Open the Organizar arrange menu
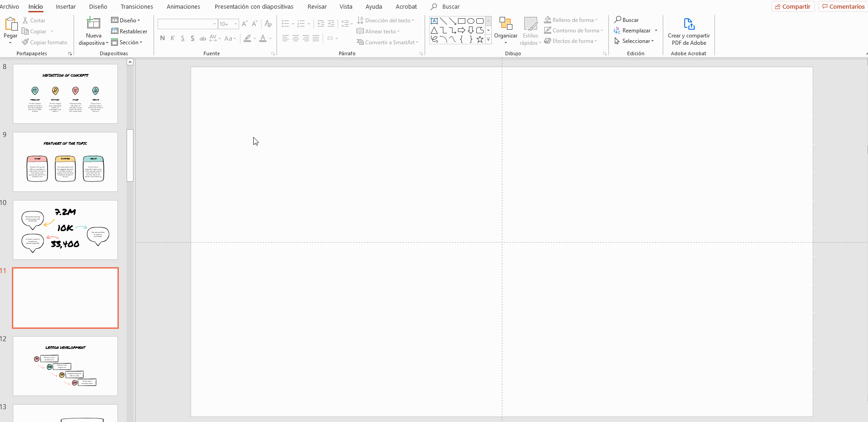 tap(506, 31)
